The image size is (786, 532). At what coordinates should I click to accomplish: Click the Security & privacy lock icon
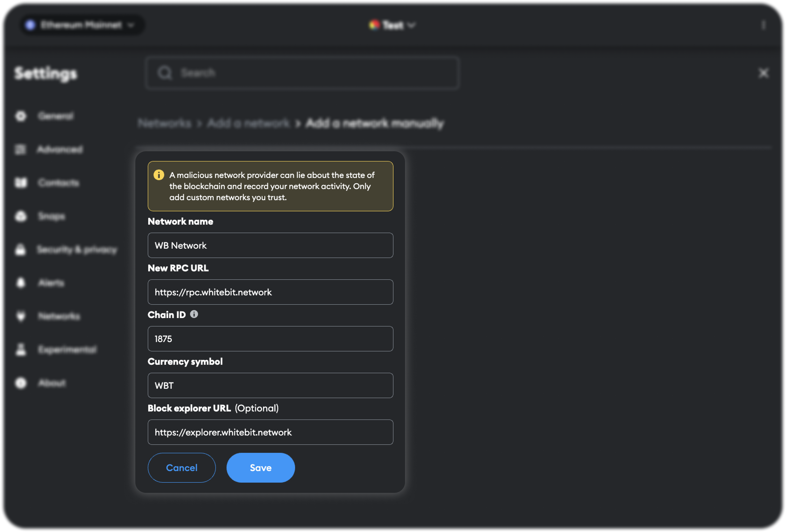(21, 250)
